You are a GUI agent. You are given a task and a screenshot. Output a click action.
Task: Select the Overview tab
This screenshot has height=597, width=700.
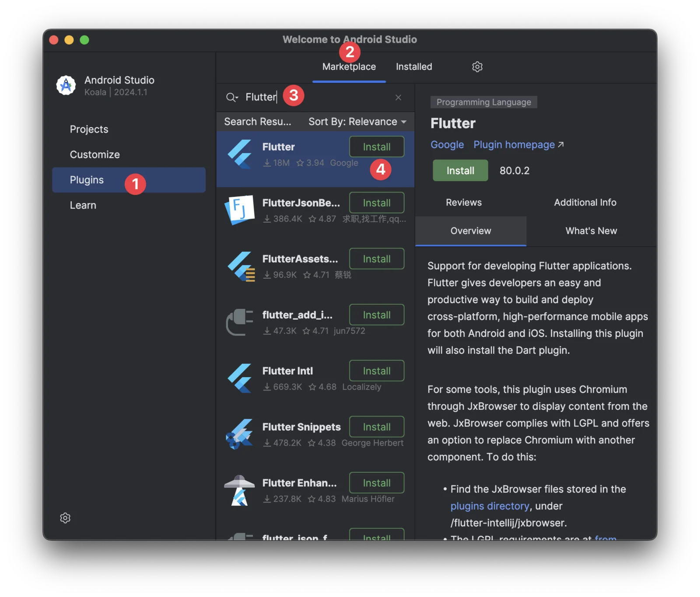point(471,231)
